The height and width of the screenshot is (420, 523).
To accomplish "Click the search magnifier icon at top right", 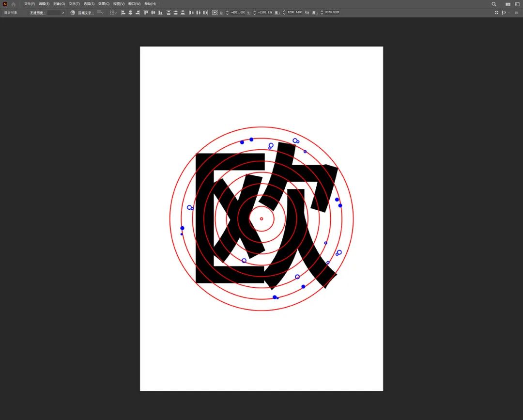I will tap(494, 4).
